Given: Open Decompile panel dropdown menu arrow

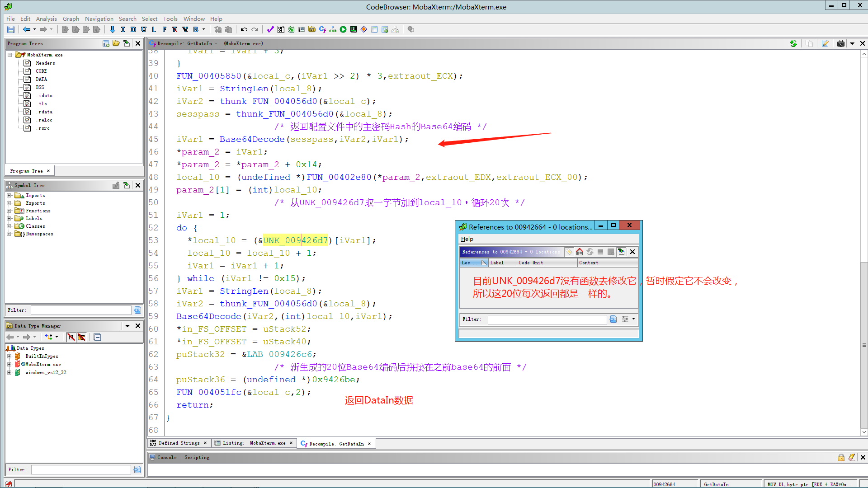Looking at the screenshot, I should point(852,43).
